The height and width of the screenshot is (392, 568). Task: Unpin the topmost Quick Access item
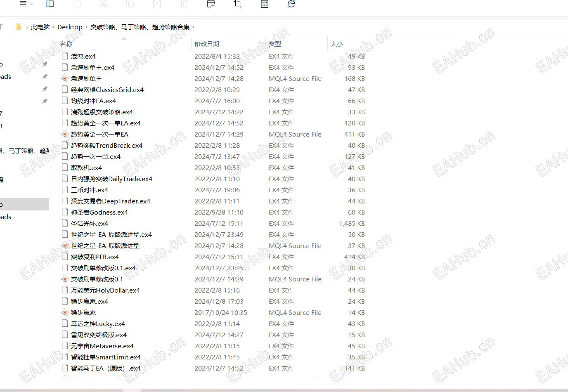pyautogui.click(x=44, y=64)
